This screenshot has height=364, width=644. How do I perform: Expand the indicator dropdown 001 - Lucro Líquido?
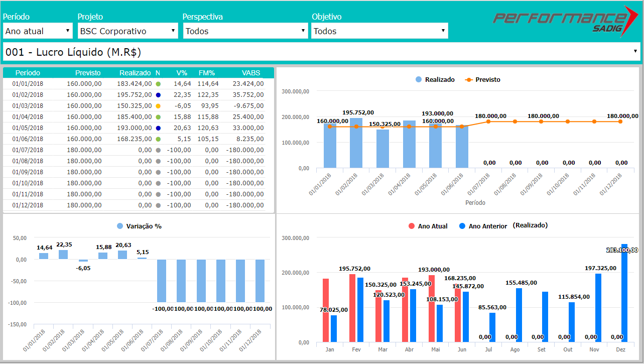[x=321, y=52]
